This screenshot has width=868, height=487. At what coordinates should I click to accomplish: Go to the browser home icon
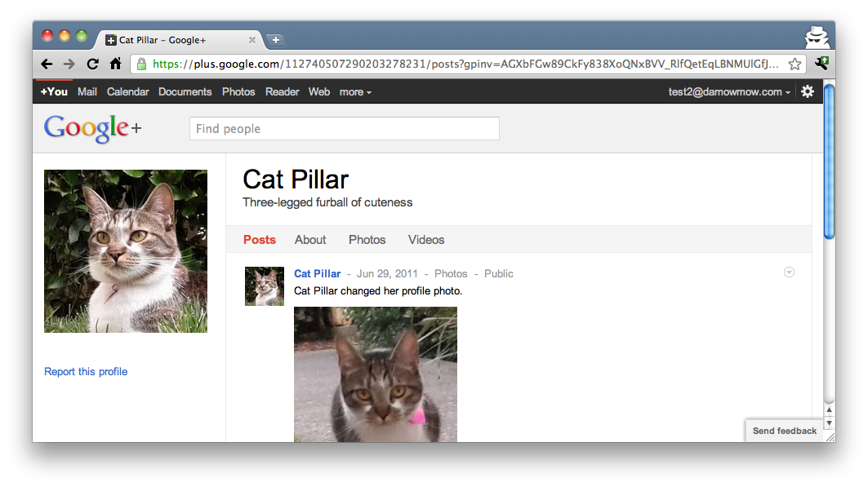[116, 64]
